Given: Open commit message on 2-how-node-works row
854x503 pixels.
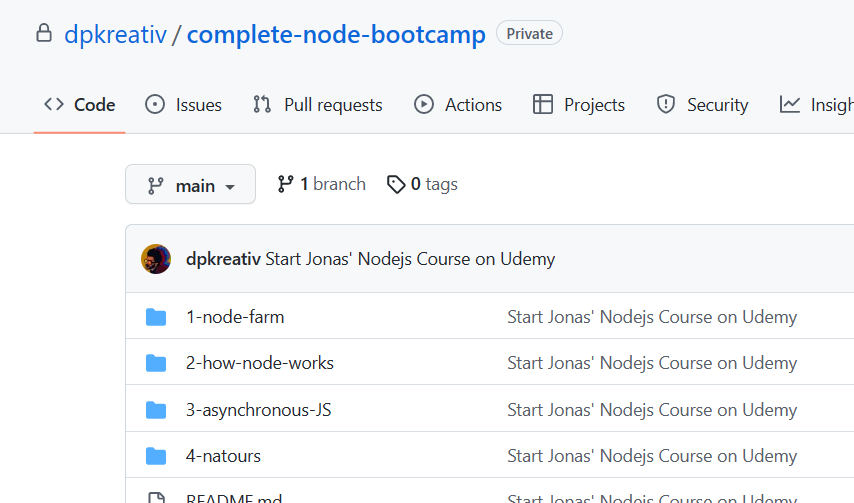Looking at the screenshot, I should 652,363.
